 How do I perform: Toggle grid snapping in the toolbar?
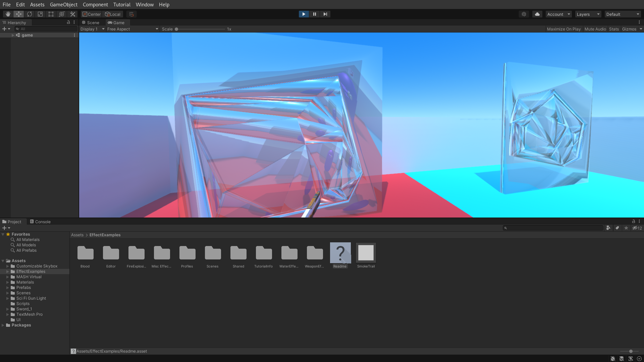[131, 14]
